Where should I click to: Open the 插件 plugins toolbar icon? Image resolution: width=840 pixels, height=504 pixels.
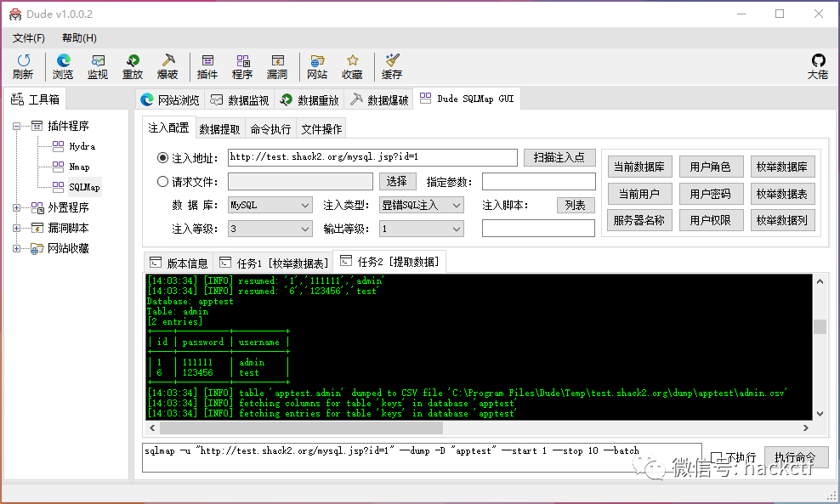pyautogui.click(x=207, y=60)
